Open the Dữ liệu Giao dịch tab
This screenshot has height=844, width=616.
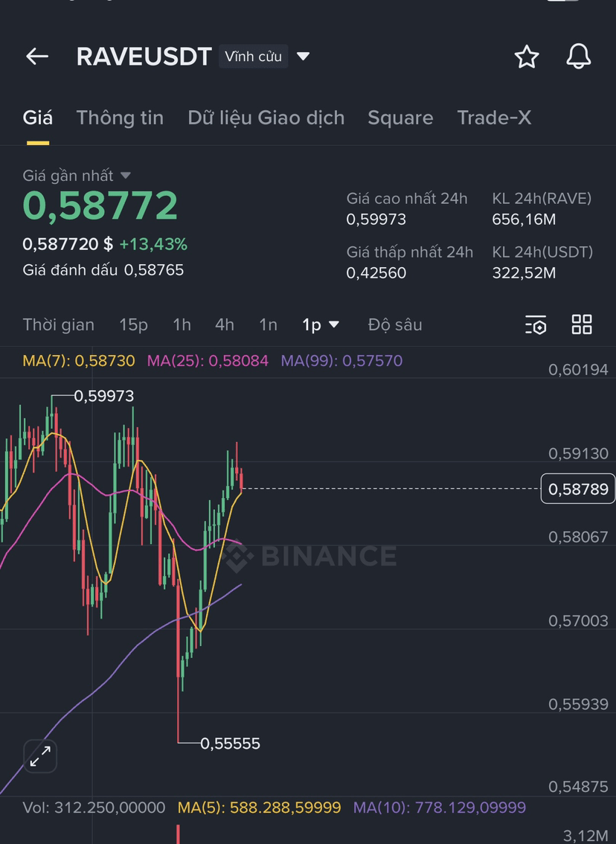pos(266,118)
